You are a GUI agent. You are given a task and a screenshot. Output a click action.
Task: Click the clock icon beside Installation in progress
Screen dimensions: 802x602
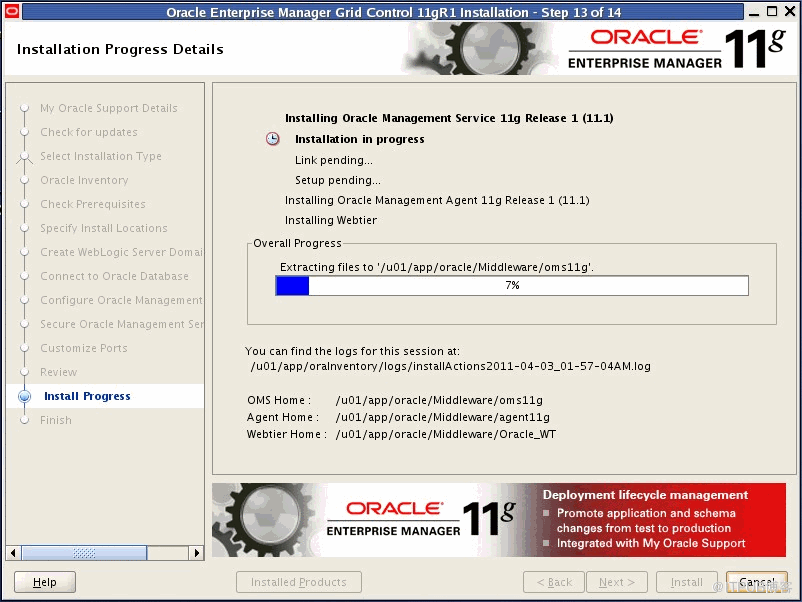273,139
